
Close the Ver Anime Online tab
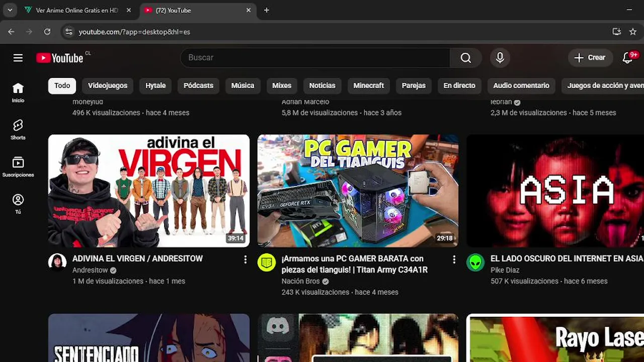coord(129,10)
